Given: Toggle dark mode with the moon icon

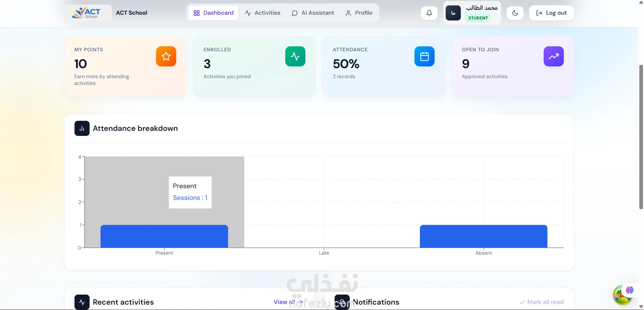Looking at the screenshot, I should coord(515,13).
